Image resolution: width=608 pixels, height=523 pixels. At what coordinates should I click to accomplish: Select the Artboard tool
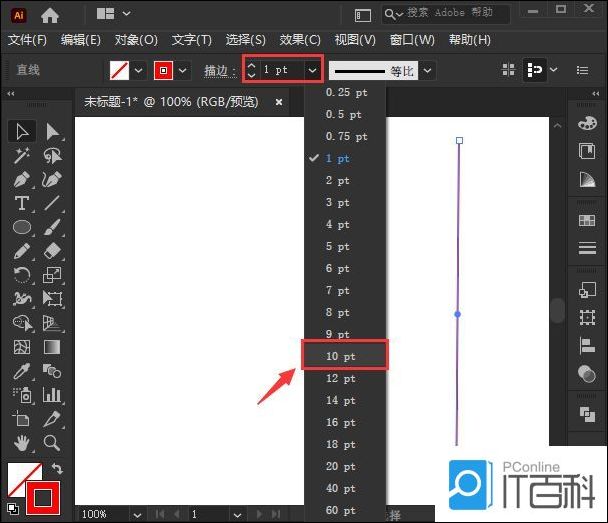pyautogui.click(x=22, y=419)
